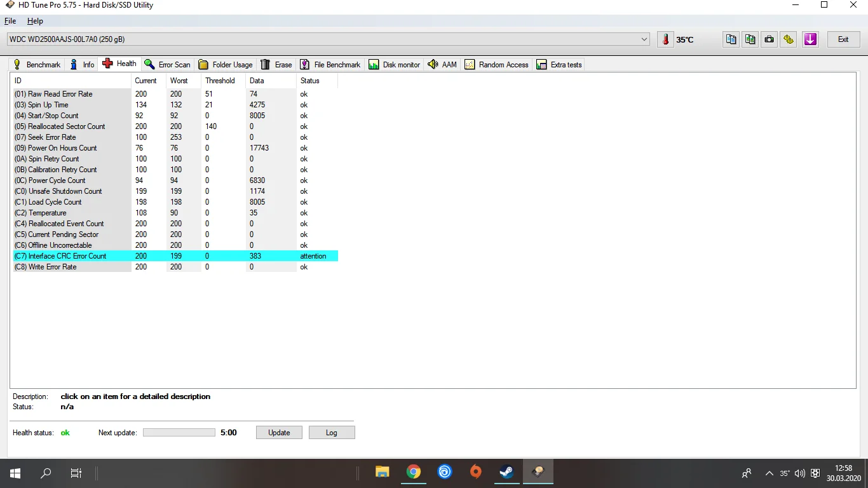Copy text info to clipboard icon
The width and height of the screenshot is (868, 488).
(731, 39)
